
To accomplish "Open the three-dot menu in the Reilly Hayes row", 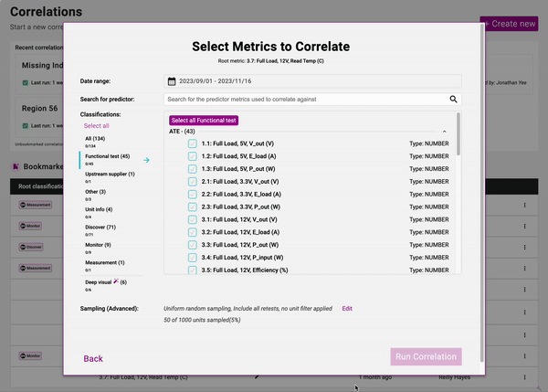I will coord(524,377).
